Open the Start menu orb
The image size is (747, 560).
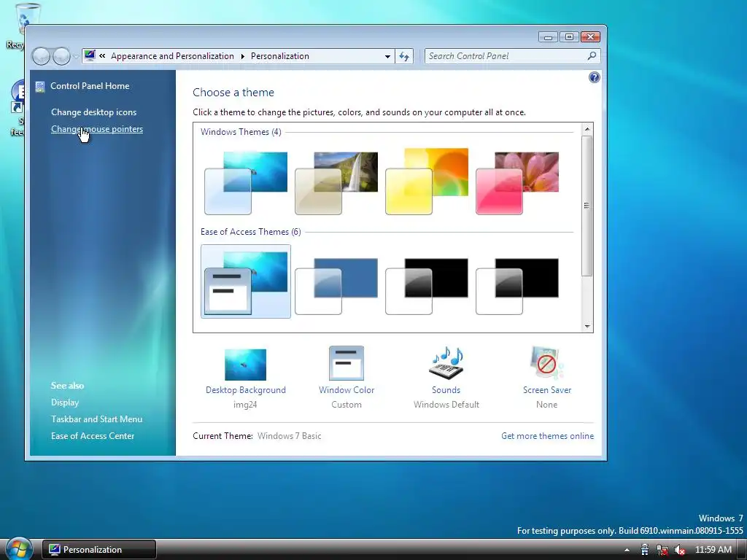click(x=19, y=548)
